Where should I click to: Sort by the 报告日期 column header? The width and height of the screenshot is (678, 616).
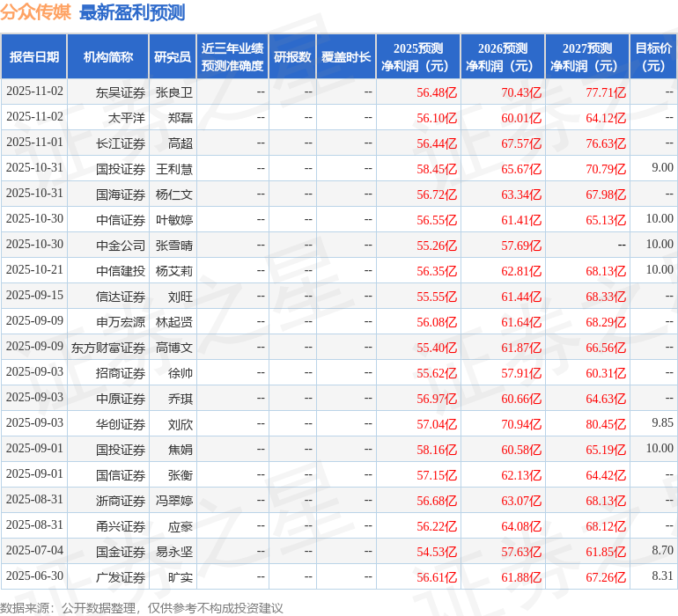coord(34,57)
